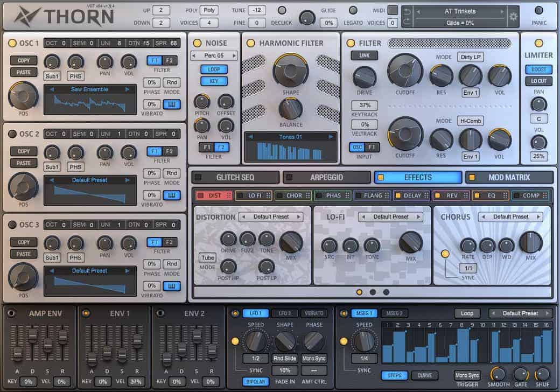Click the Declick indicator
Viewport: 560px width, 392px height.
[282, 10]
